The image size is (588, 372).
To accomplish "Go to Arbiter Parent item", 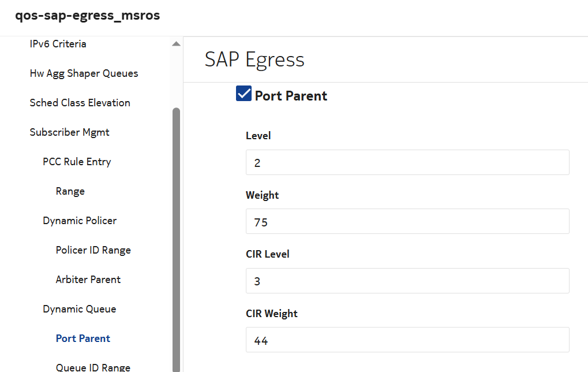I will coord(88,280).
